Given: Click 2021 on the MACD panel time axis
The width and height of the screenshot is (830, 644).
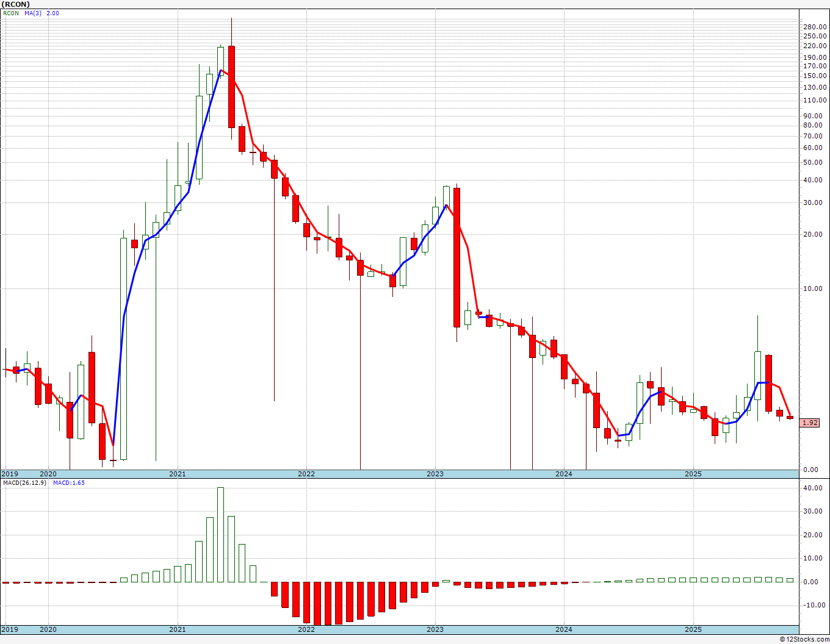Looking at the screenshot, I should [177, 629].
